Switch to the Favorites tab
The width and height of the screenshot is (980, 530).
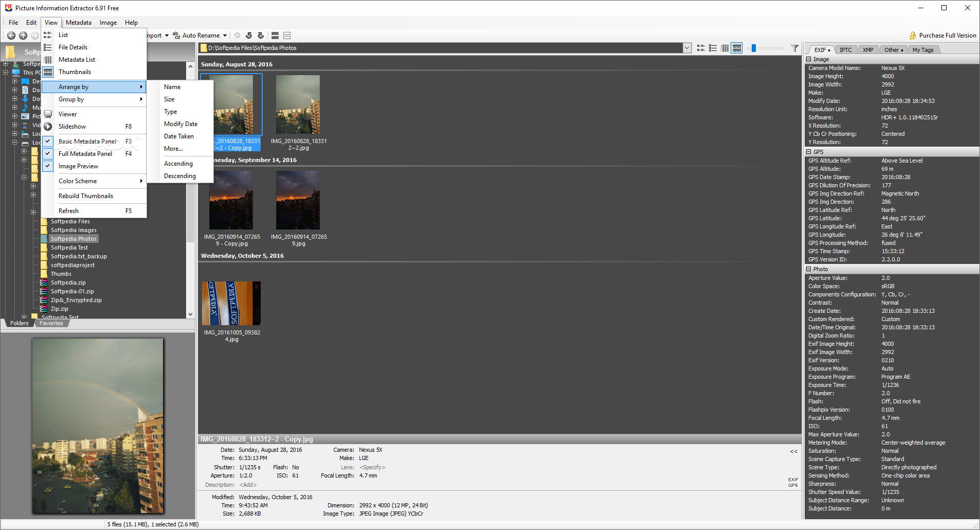pyautogui.click(x=51, y=323)
